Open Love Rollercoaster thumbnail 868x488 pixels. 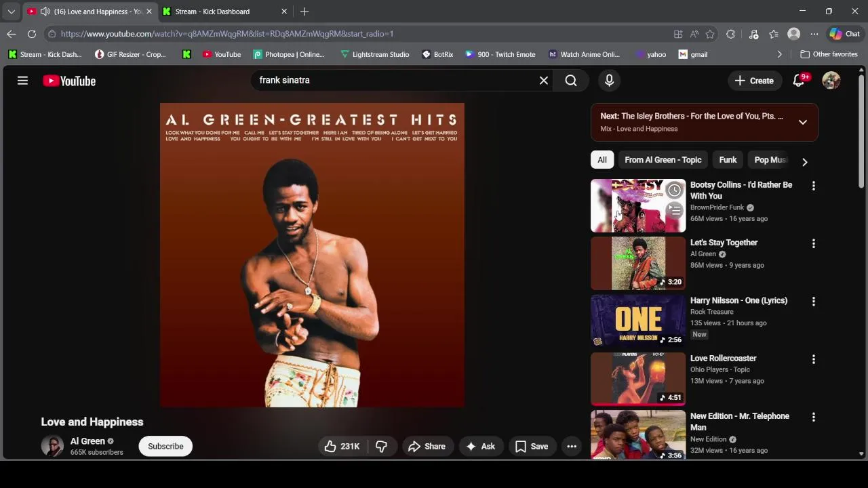(x=638, y=379)
